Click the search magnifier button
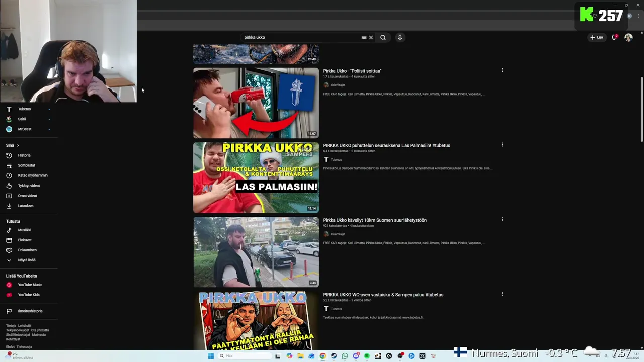This screenshot has height=362, width=644. click(x=383, y=37)
